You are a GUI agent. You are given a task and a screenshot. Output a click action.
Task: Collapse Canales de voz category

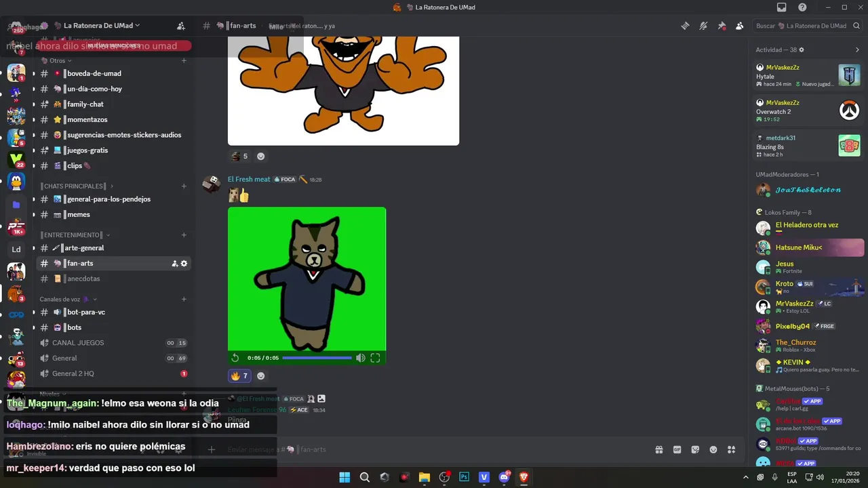[x=68, y=299]
